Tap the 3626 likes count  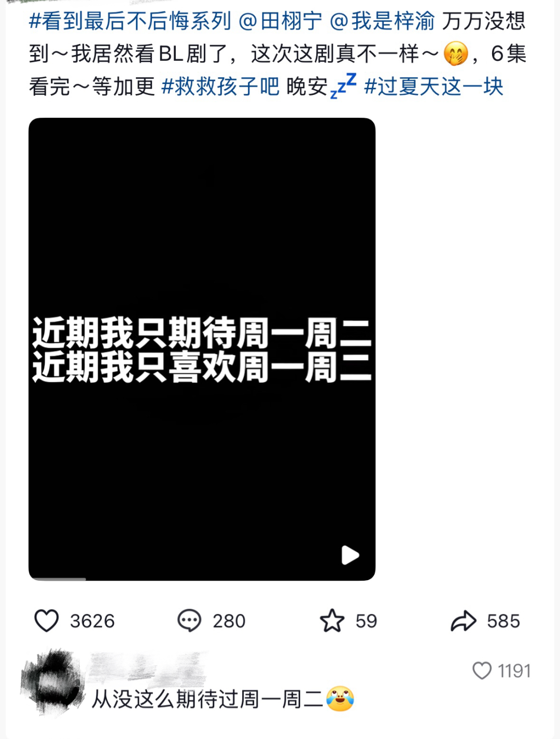point(92,621)
